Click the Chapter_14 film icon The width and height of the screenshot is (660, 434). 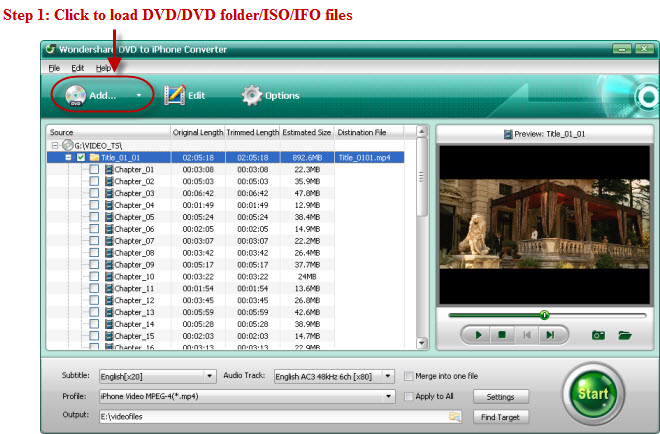109,324
